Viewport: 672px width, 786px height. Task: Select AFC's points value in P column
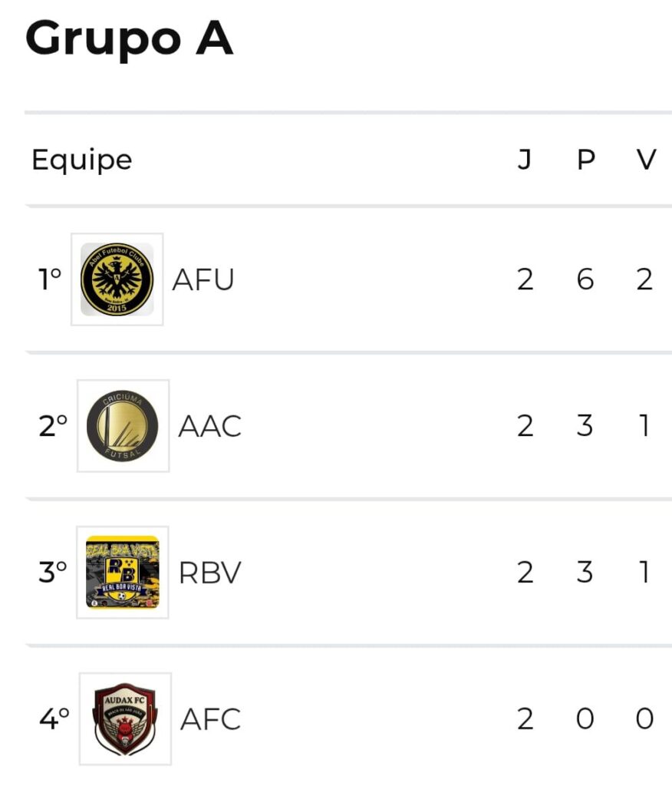(585, 719)
